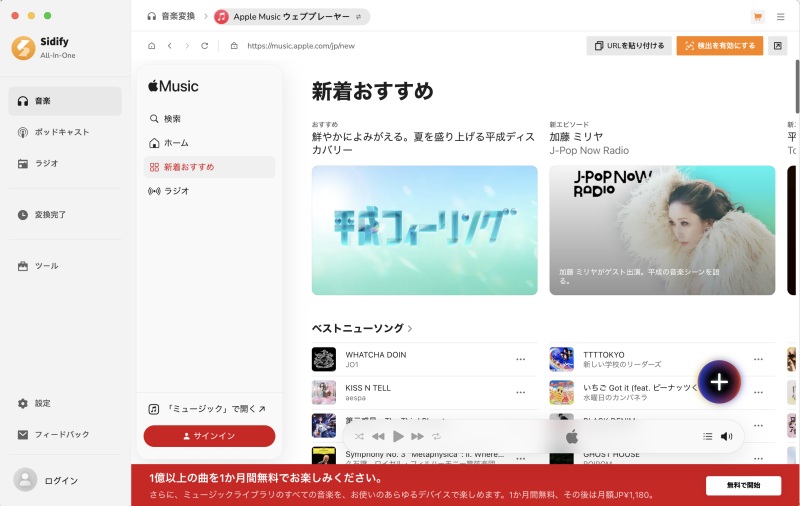The height and width of the screenshot is (506, 800).
Task: Expand ベストニューソング section chevron
Action: pos(410,329)
